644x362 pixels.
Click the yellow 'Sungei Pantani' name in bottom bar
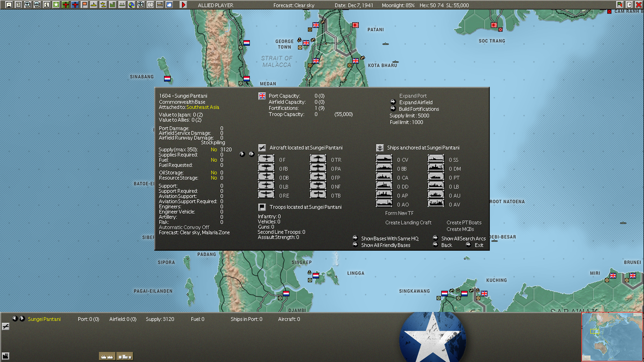tap(44, 319)
